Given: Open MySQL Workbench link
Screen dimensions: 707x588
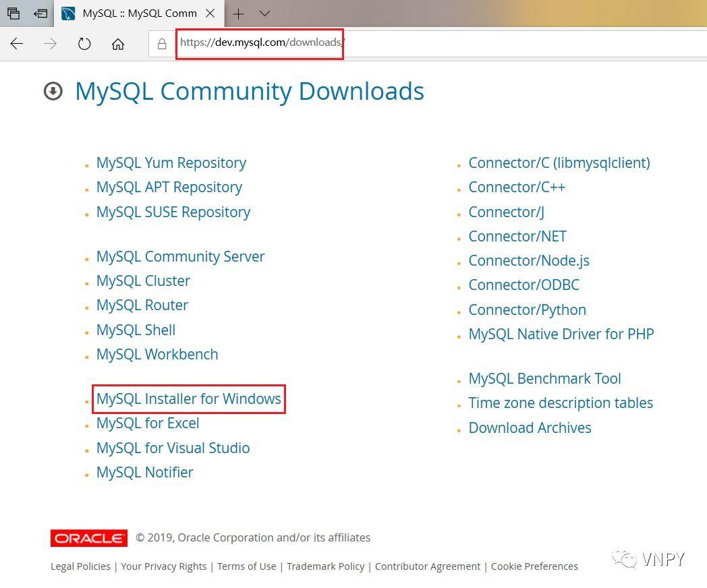Looking at the screenshot, I should (x=157, y=354).
